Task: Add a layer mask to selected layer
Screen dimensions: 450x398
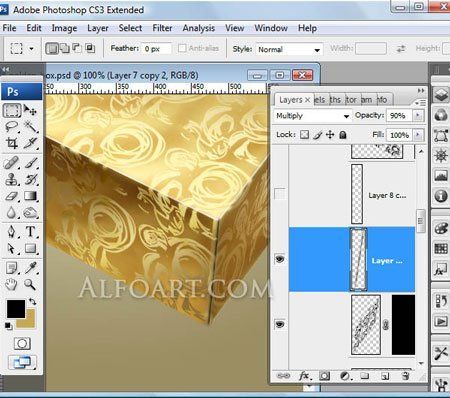Action: pos(324,376)
